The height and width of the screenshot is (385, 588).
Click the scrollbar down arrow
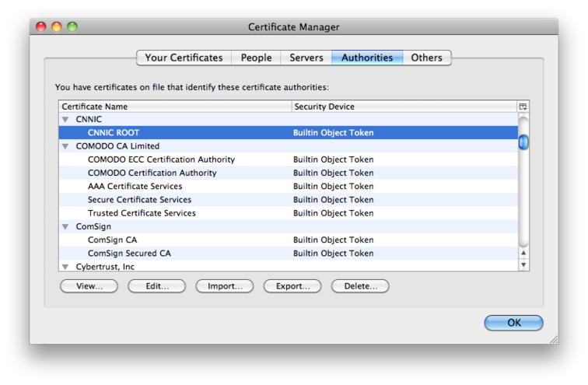pyautogui.click(x=523, y=265)
